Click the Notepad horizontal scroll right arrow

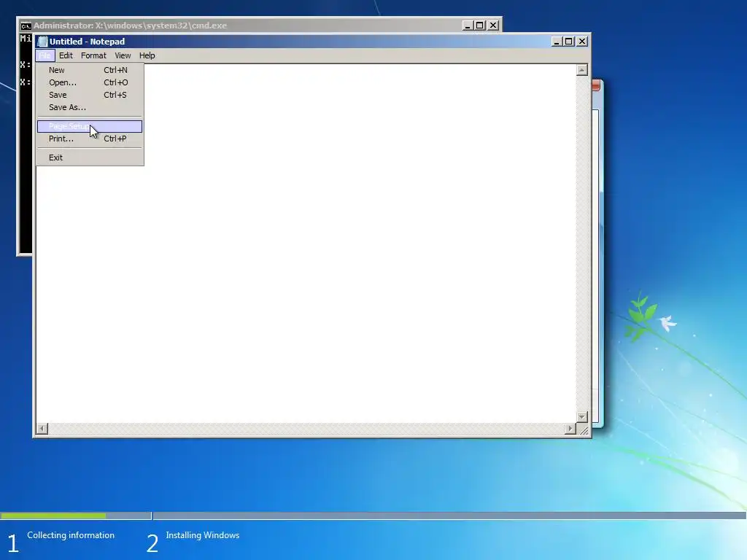tap(570, 429)
